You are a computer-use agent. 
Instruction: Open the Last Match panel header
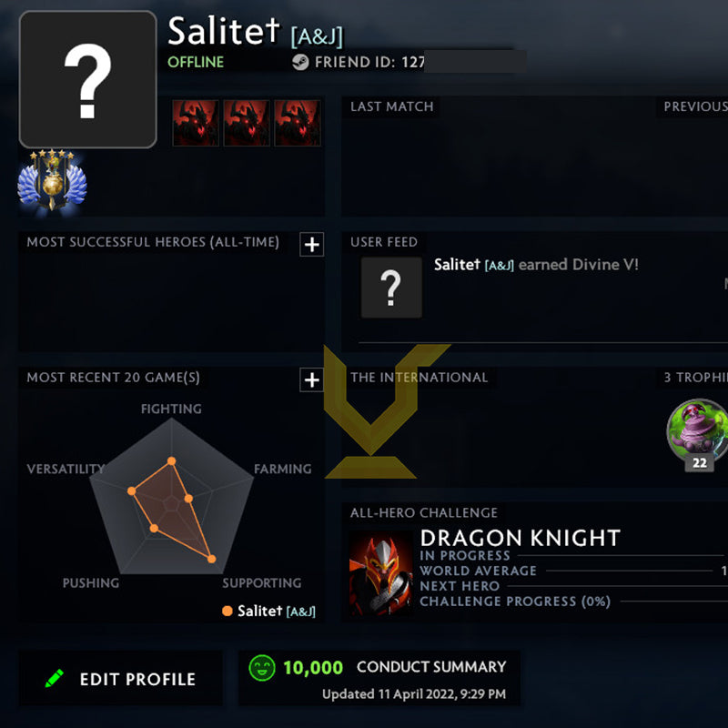tap(392, 106)
